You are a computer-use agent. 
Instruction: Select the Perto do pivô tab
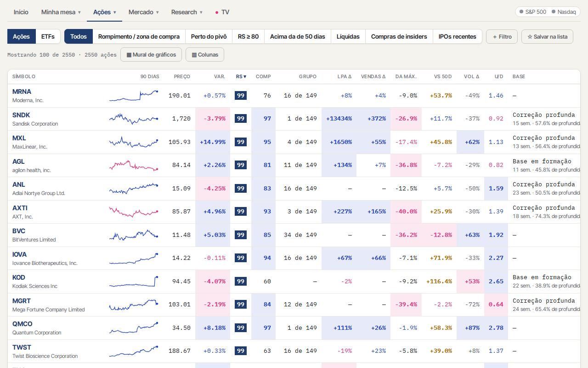[209, 37]
